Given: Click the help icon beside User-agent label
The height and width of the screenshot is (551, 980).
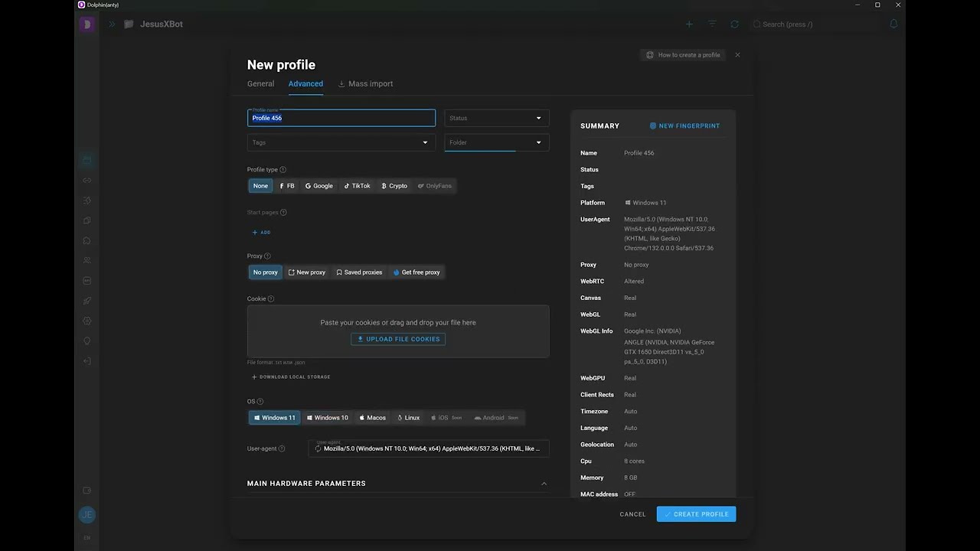Looking at the screenshot, I should coord(282,448).
